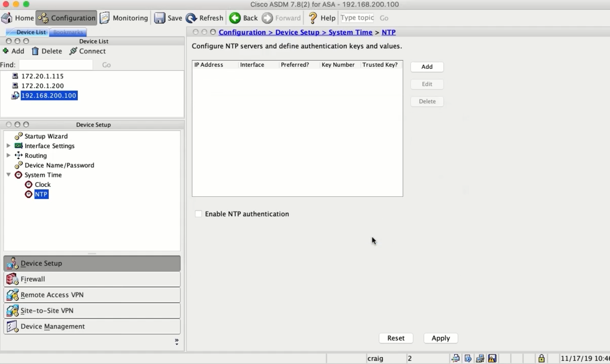The image size is (610, 364).
Task: Open Device Name/Password settings
Action: pyautogui.click(x=59, y=165)
